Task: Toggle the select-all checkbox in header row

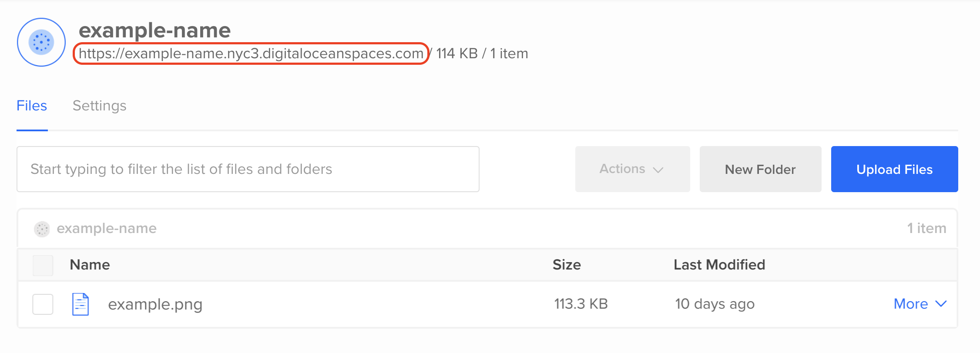Action: (x=43, y=265)
